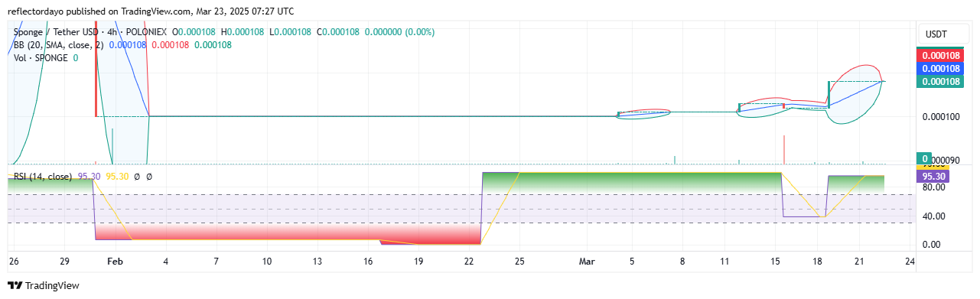
Task: Click the Mar label on the time axis
Action: click(x=587, y=262)
